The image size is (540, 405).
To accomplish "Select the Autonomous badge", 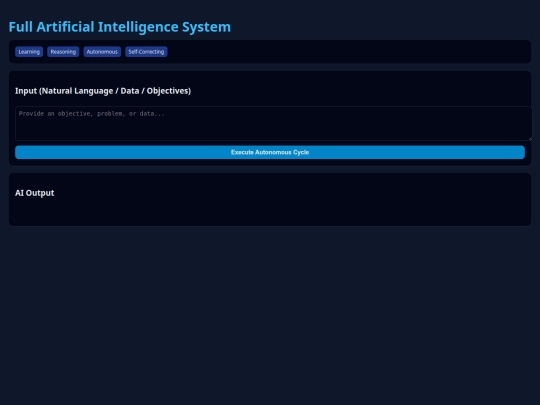I will [x=102, y=52].
